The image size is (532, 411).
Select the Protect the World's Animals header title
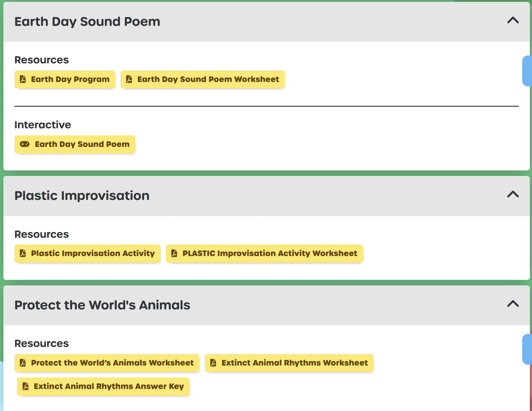coord(102,305)
